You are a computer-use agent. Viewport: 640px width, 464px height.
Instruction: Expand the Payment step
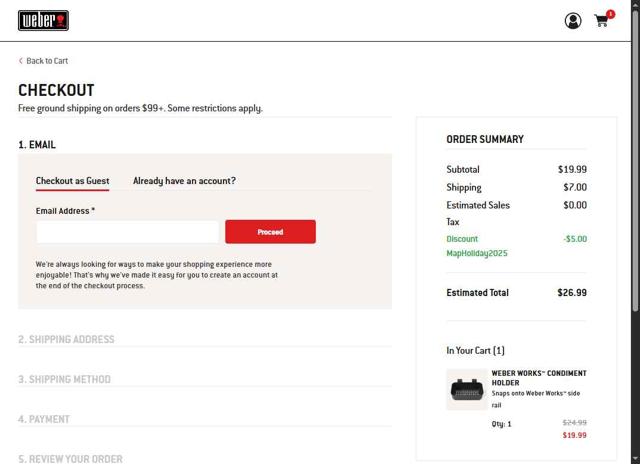44,420
